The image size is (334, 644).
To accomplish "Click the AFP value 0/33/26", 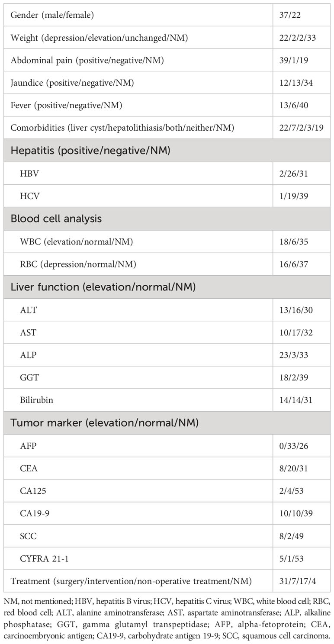I will (x=294, y=445).
